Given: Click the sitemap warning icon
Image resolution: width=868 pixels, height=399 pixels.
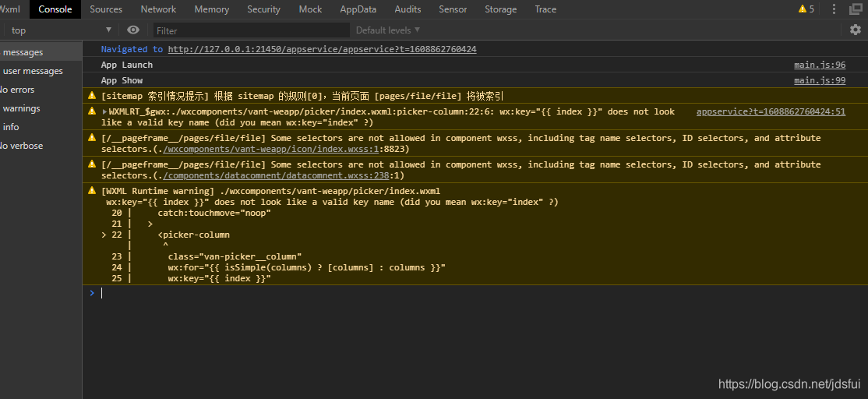Looking at the screenshot, I should [x=92, y=95].
